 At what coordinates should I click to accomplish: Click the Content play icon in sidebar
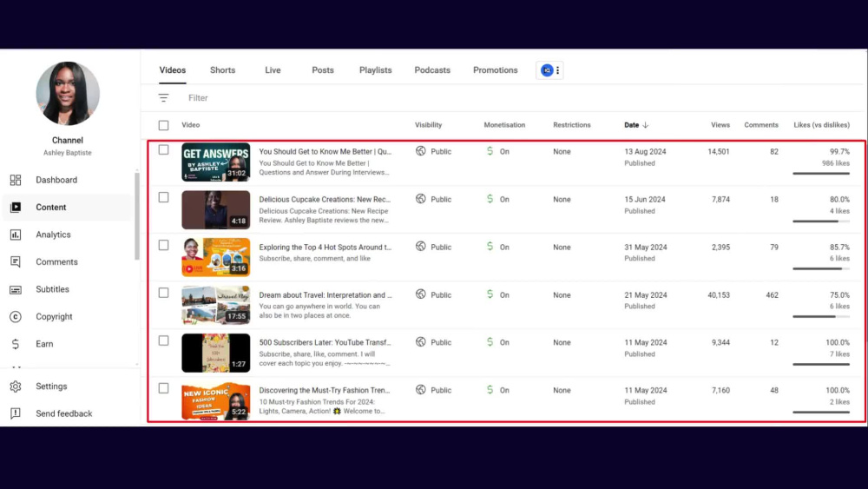(x=16, y=207)
